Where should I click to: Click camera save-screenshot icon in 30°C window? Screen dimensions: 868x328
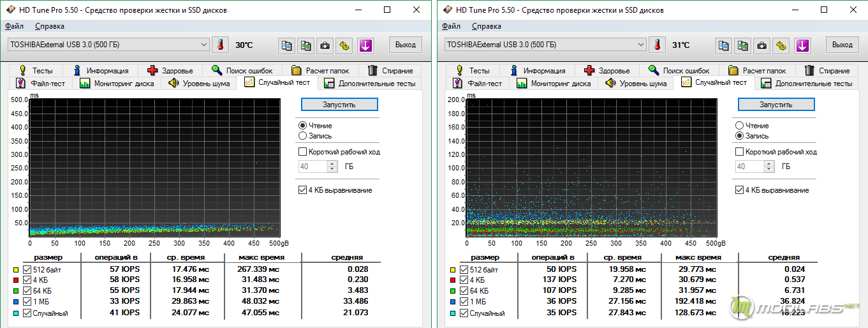click(x=325, y=45)
